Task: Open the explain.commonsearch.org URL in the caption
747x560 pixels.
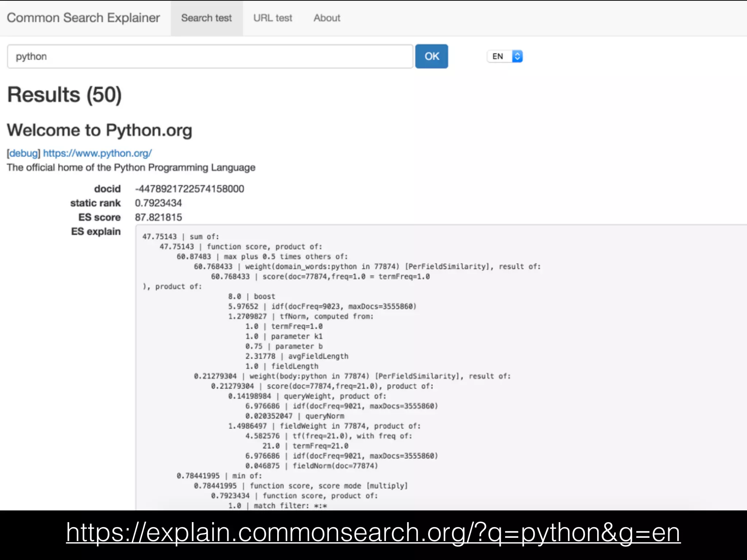Action: click(x=373, y=533)
